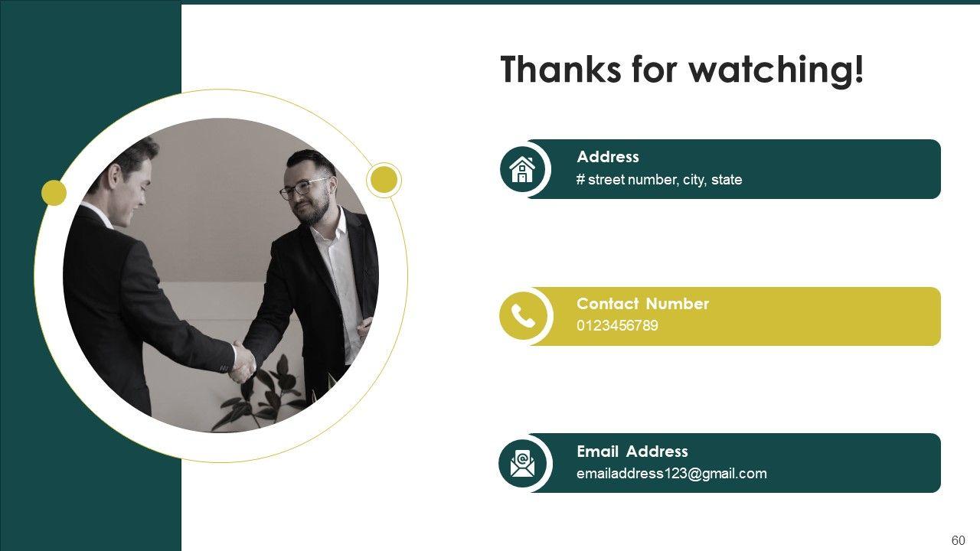Image resolution: width=980 pixels, height=551 pixels.
Task: Click the house icon beside Address
Action: pyautogui.click(x=522, y=169)
